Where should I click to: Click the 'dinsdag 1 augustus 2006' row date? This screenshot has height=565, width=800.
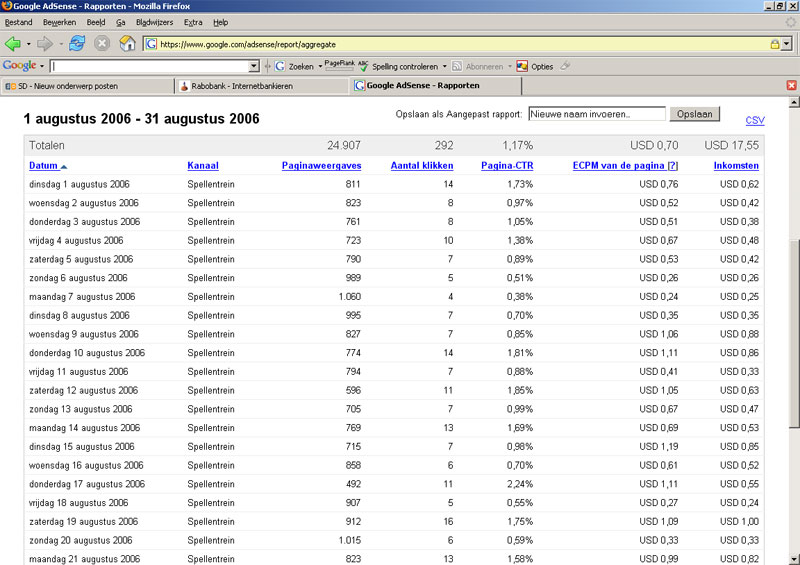tap(79, 184)
